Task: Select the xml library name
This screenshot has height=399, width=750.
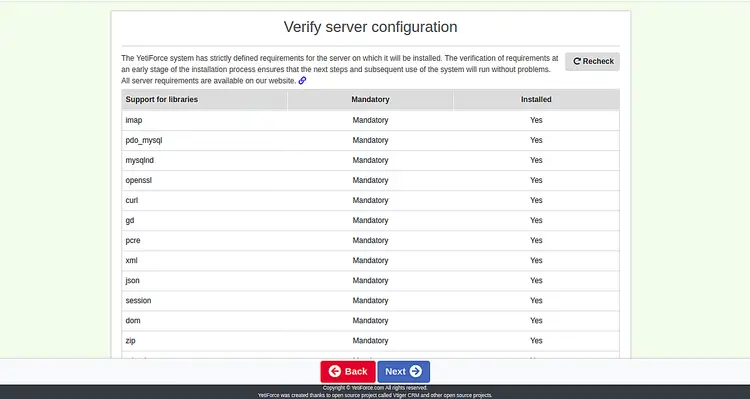Action: (132, 261)
